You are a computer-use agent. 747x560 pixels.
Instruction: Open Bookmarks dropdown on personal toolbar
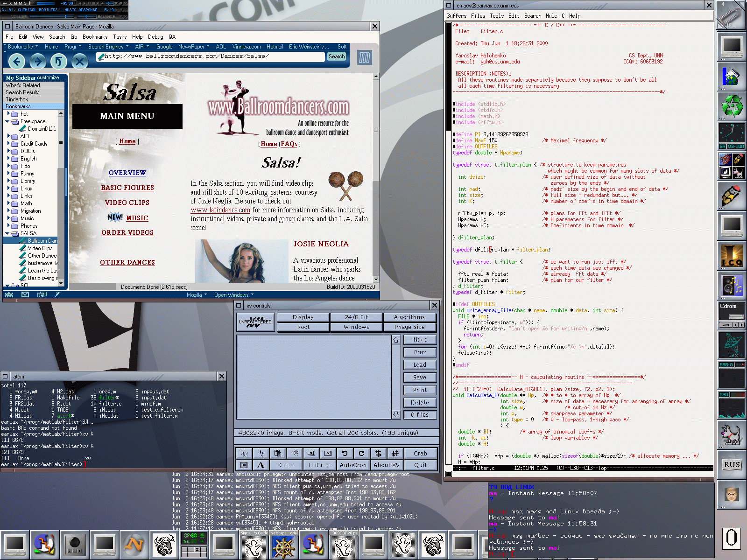click(22, 47)
